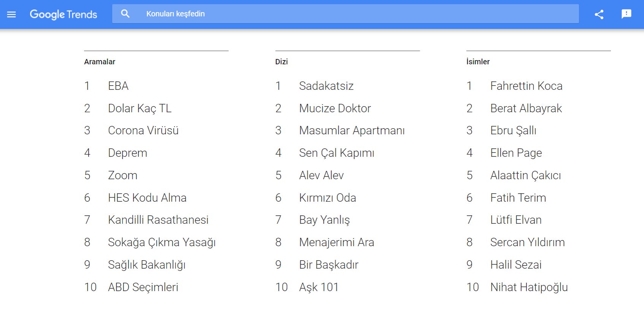Click the search magnifier icon
This screenshot has width=644, height=312.
(125, 14)
